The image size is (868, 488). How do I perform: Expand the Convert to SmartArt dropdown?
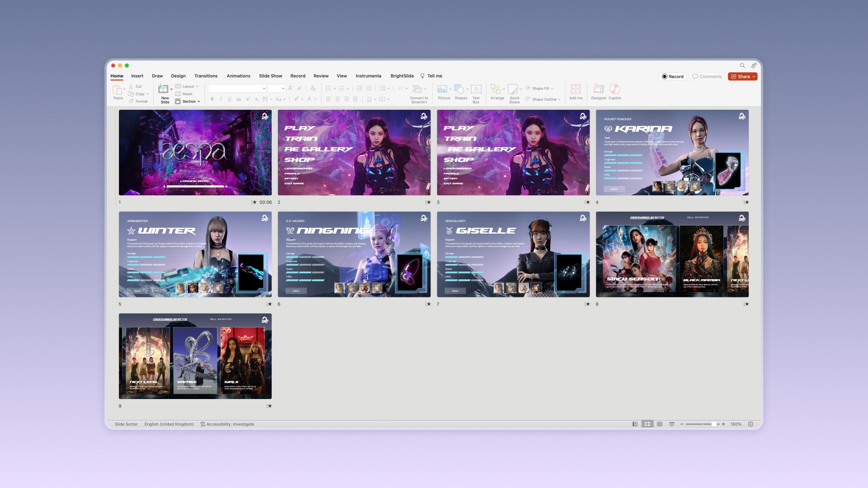pos(425,89)
